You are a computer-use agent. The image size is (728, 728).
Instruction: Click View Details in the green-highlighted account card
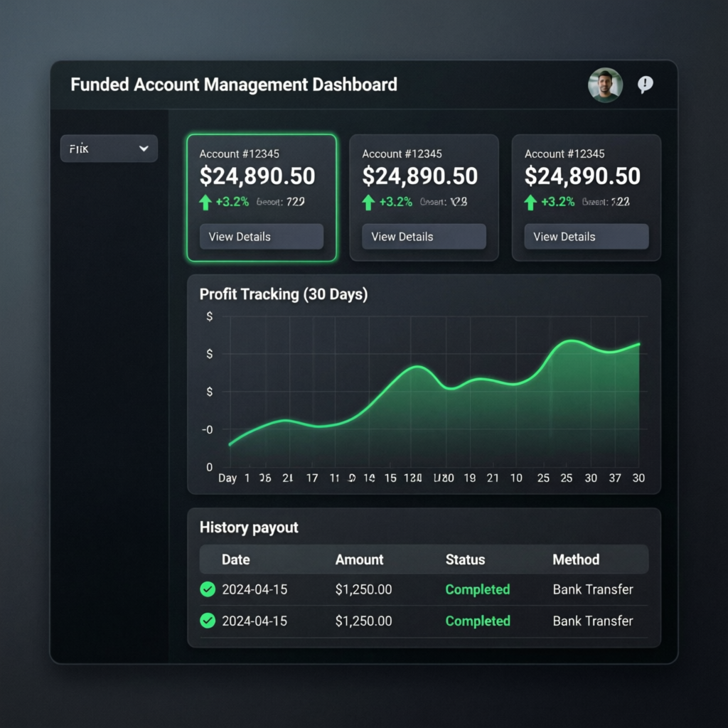click(262, 237)
